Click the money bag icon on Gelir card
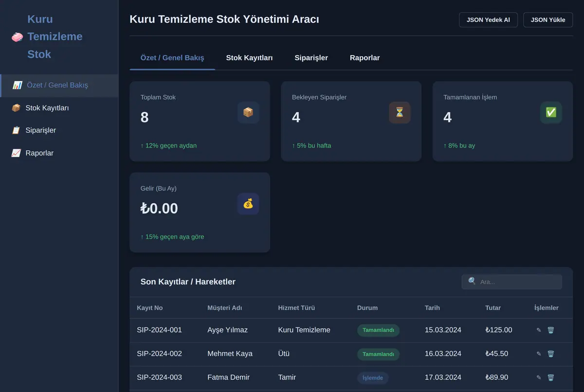The width and height of the screenshot is (584, 392). click(x=248, y=204)
